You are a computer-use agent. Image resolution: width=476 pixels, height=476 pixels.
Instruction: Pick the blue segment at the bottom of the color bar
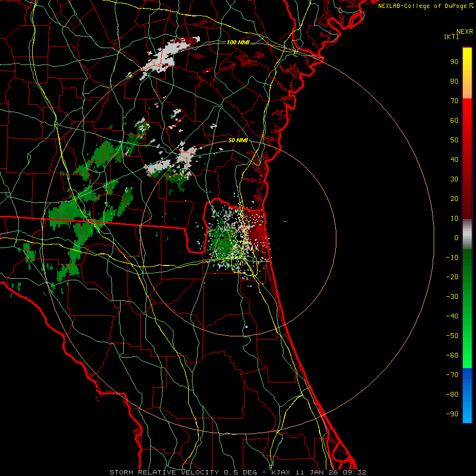click(x=467, y=396)
